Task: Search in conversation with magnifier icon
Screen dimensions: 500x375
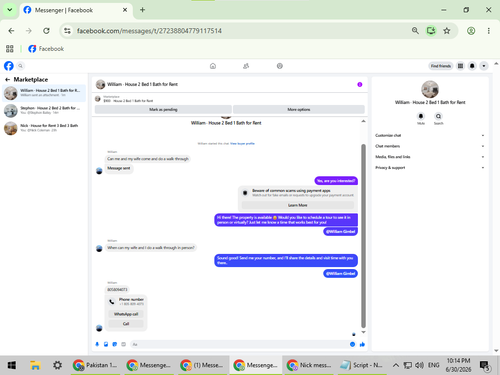Action: click(x=438, y=116)
